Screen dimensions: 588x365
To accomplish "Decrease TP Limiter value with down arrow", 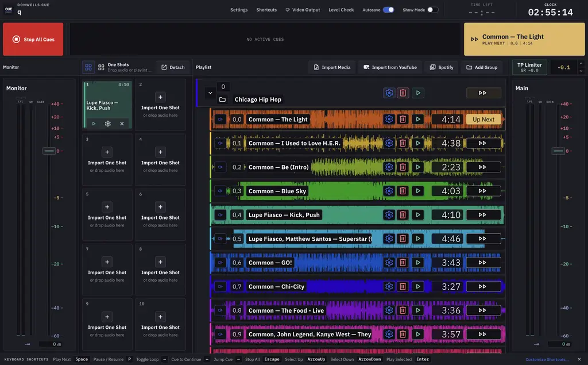I will click(x=581, y=71).
